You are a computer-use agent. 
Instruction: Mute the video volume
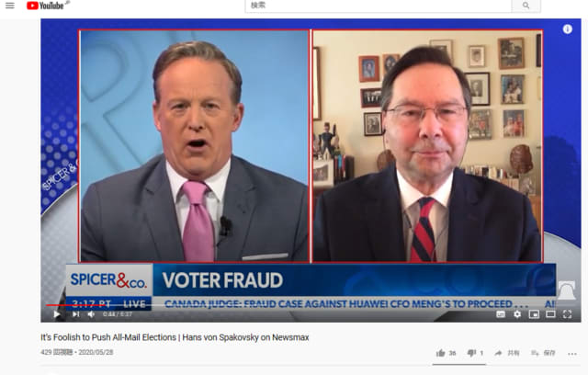click(91, 314)
